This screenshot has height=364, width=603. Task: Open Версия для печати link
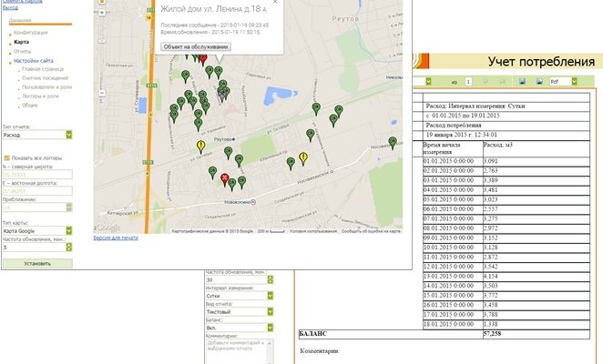(116, 238)
